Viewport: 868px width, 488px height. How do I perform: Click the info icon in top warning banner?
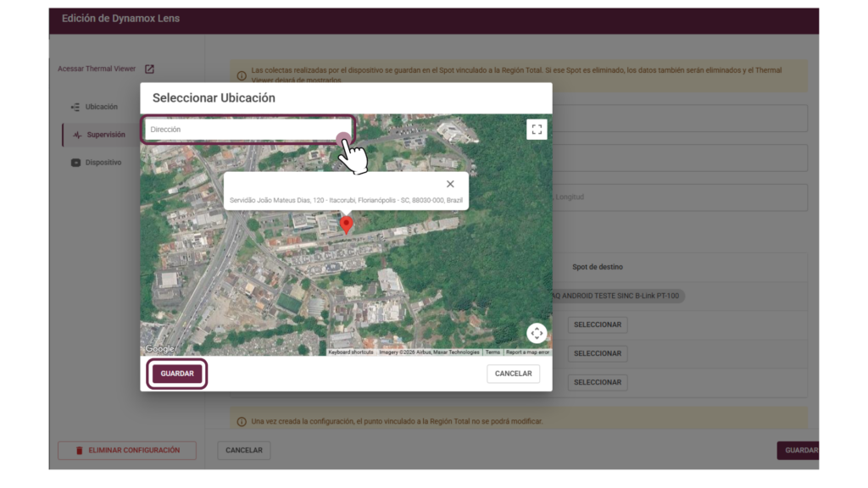pos(242,75)
